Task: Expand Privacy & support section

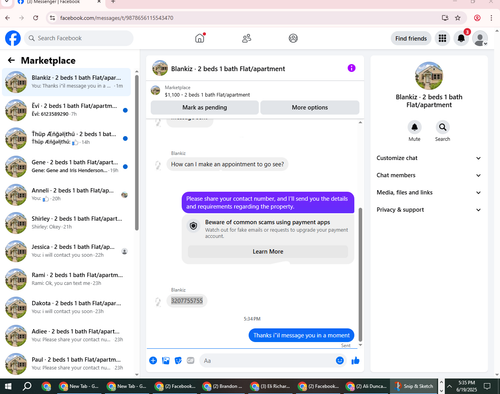Action: tap(429, 210)
